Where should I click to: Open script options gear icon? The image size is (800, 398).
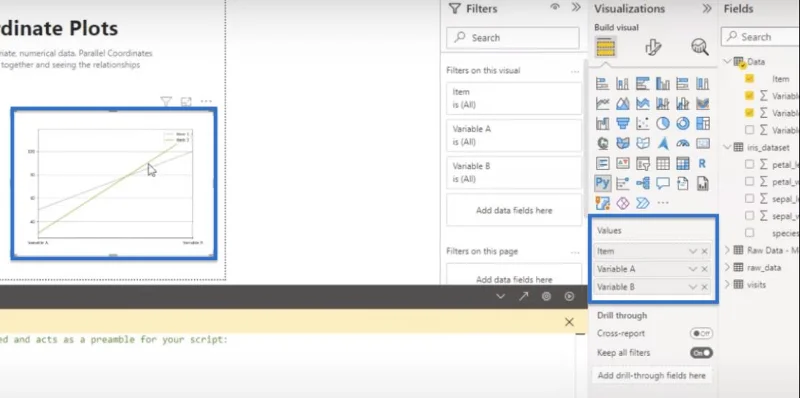pyautogui.click(x=546, y=296)
